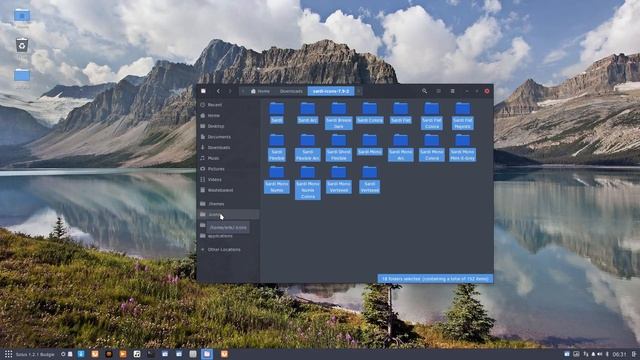Image resolution: width=640 pixels, height=360 pixels.
Task: Select the Sardi Mono Numix Colora folder
Action: (308, 182)
